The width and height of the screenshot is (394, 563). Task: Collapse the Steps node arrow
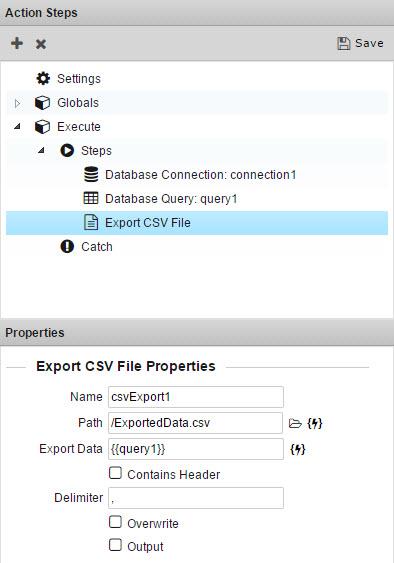point(41,150)
